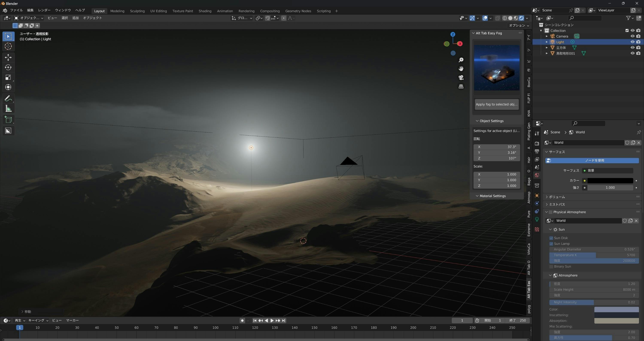Click the camera view icon in viewport

[461, 77]
